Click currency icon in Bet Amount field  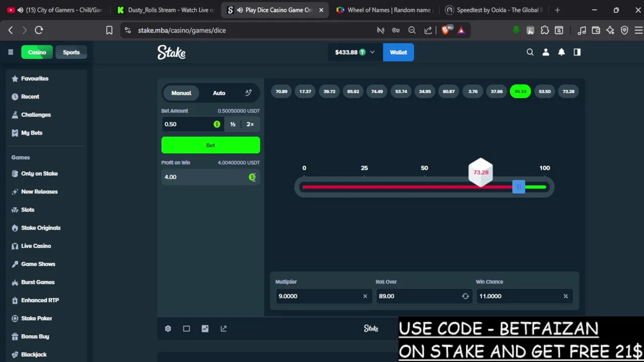(x=217, y=124)
